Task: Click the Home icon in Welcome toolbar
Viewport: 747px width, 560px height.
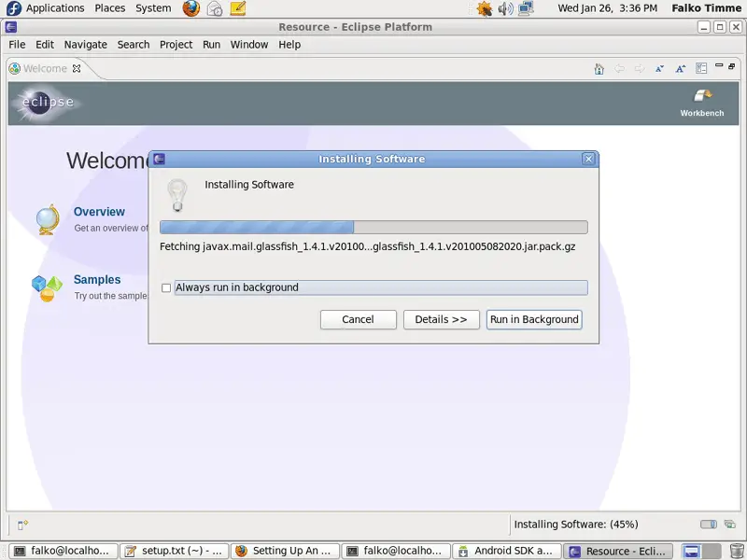Action: click(x=599, y=69)
